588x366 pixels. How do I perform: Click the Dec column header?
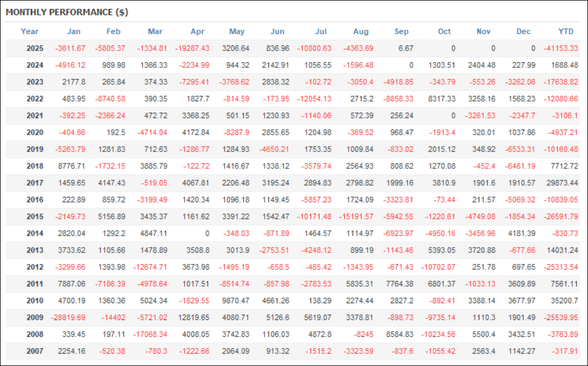[x=524, y=31]
